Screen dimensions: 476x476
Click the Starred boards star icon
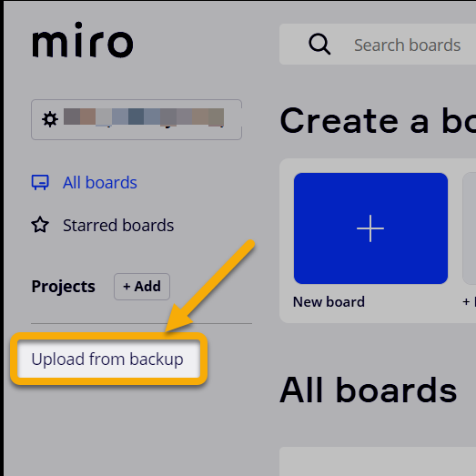[x=40, y=225]
